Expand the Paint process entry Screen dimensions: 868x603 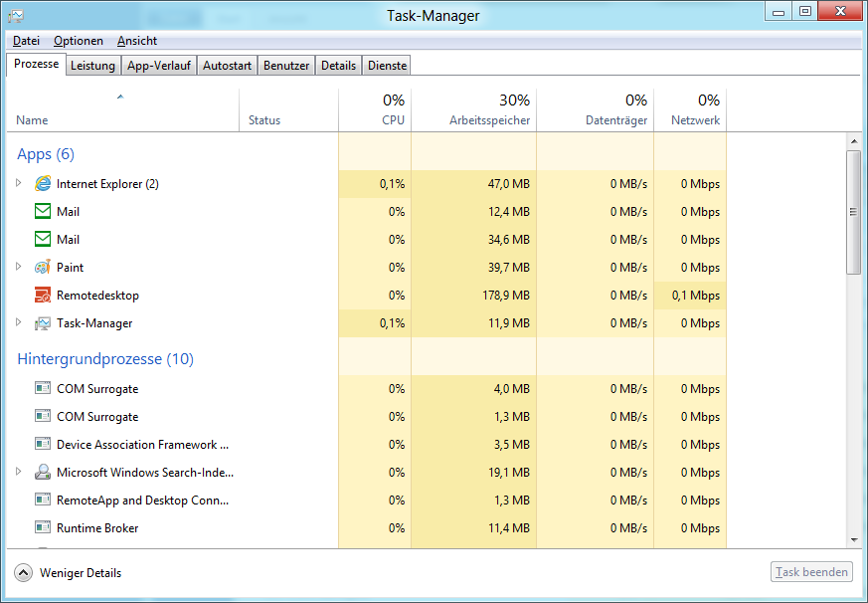click(x=18, y=267)
